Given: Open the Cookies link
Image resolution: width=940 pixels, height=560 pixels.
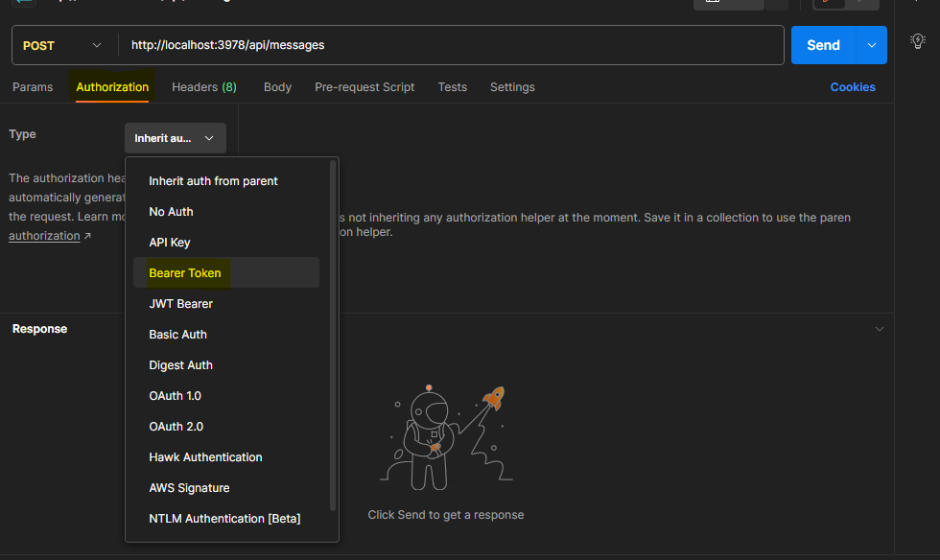Looking at the screenshot, I should 853,87.
